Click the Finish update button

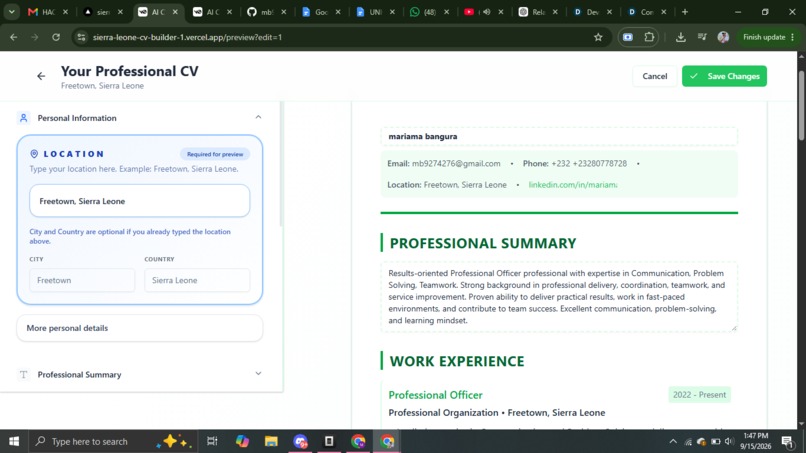(x=768, y=37)
